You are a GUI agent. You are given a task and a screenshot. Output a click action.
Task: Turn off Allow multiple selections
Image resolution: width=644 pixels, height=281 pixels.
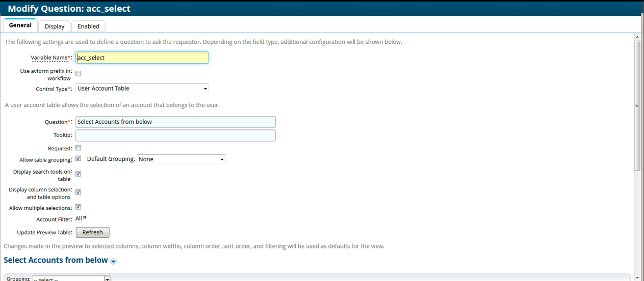tap(79, 207)
